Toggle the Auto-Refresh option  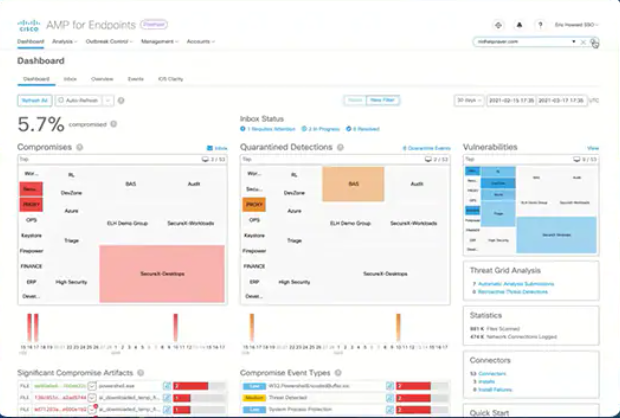tap(78, 100)
